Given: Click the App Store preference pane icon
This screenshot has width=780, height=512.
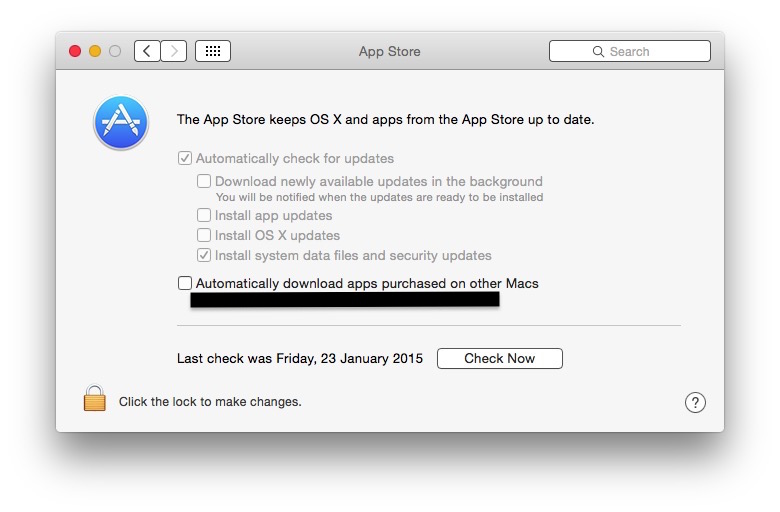Looking at the screenshot, I should coord(121,122).
